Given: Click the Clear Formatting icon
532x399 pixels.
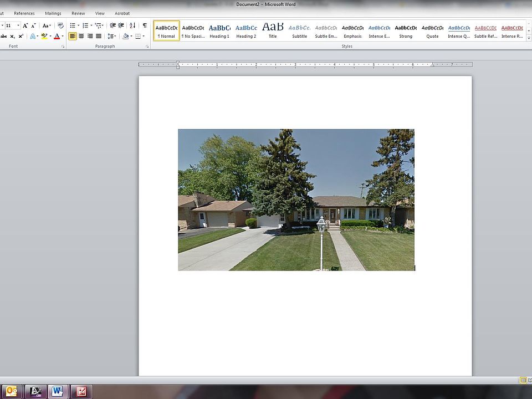Looking at the screenshot, I should pos(60,25).
